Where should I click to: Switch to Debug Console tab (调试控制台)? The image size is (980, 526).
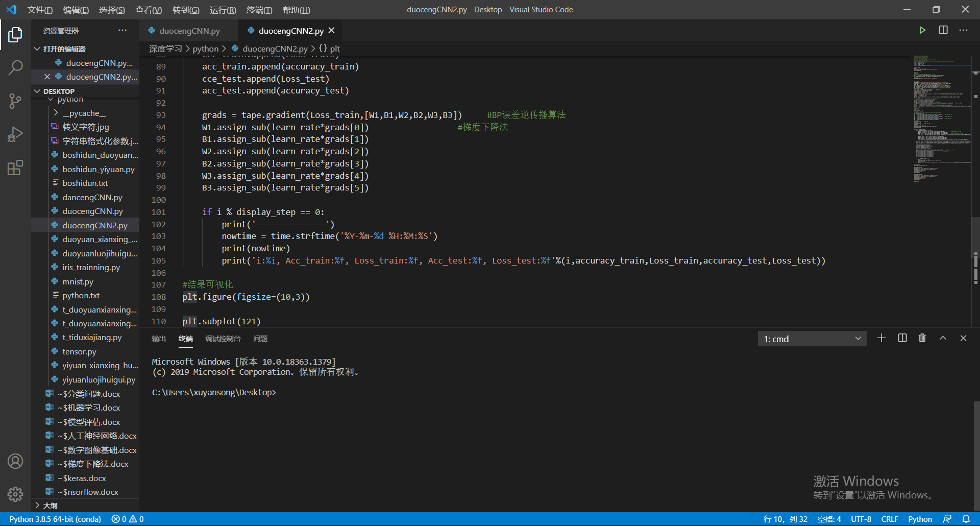point(223,339)
